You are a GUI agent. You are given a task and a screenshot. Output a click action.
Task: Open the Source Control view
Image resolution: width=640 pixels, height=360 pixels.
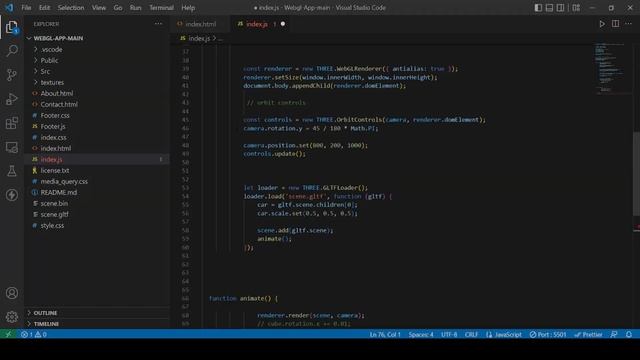click(x=12, y=75)
